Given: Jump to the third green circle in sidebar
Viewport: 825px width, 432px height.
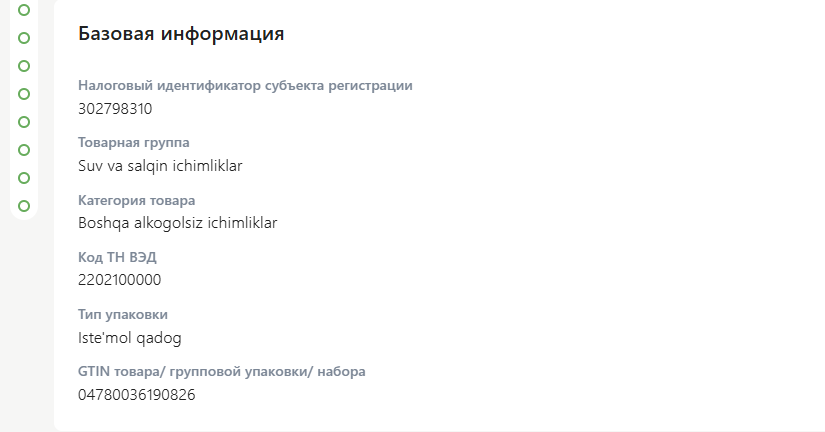Looking at the screenshot, I should tap(24, 66).
